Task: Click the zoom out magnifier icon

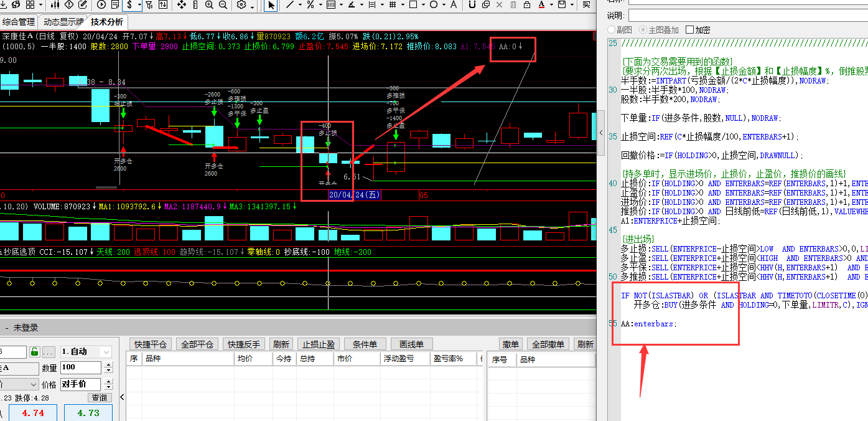Action: point(222,5)
